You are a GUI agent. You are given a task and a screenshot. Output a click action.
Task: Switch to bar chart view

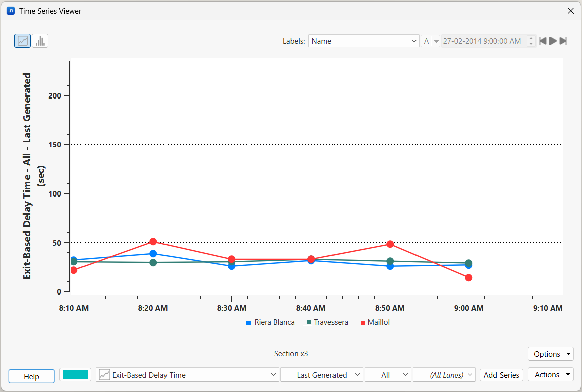(40, 41)
